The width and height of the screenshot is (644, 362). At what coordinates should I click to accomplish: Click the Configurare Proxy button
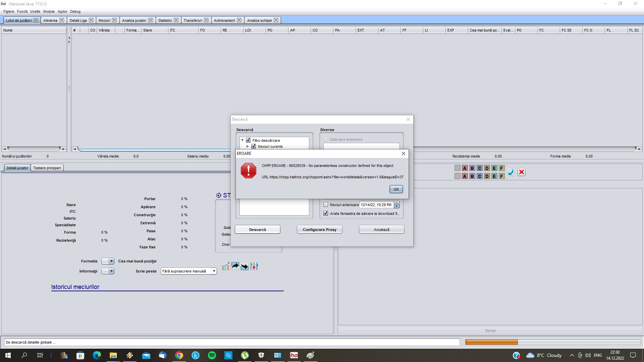[x=319, y=229]
